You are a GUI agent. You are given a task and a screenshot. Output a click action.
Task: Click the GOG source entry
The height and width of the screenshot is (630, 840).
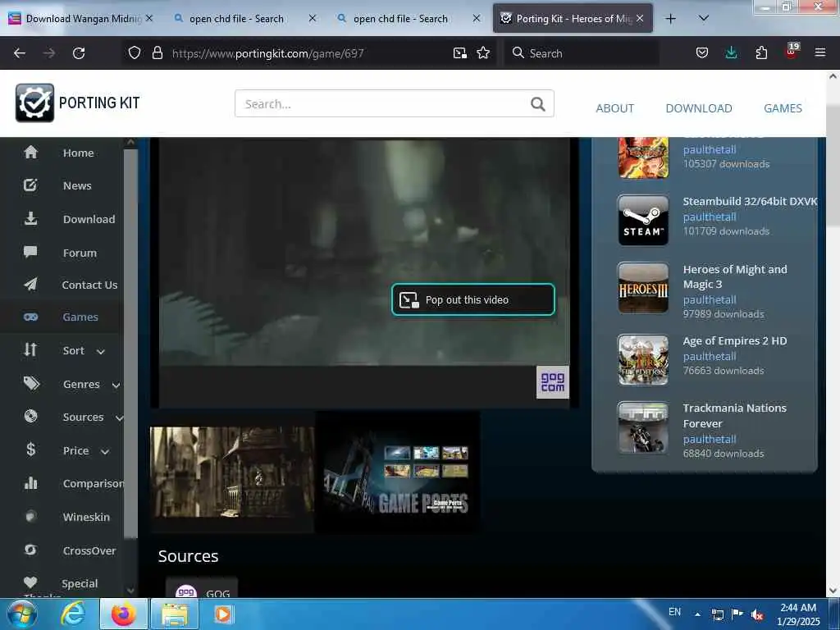pyautogui.click(x=202, y=588)
